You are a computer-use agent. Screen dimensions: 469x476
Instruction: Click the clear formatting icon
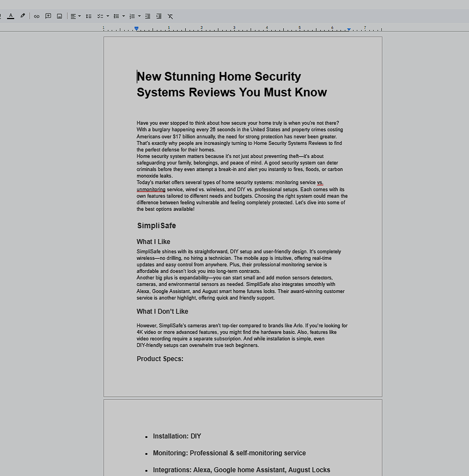[x=170, y=16]
